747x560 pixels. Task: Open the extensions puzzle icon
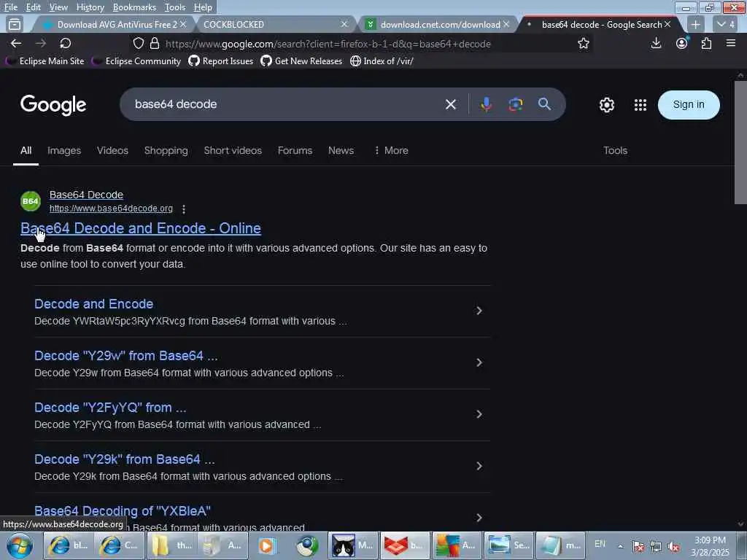tap(706, 43)
